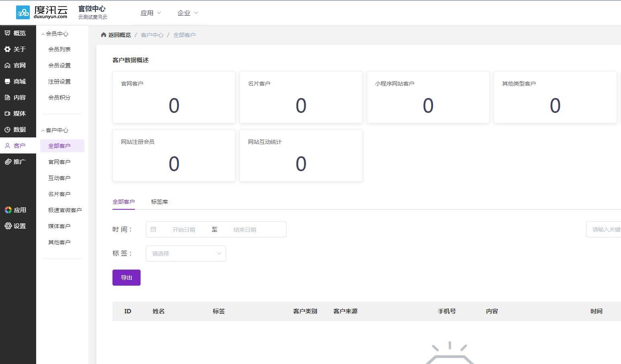The height and width of the screenshot is (364, 621).
Task: Click the 小程序网站客户 statistics card
Action: coord(428,97)
